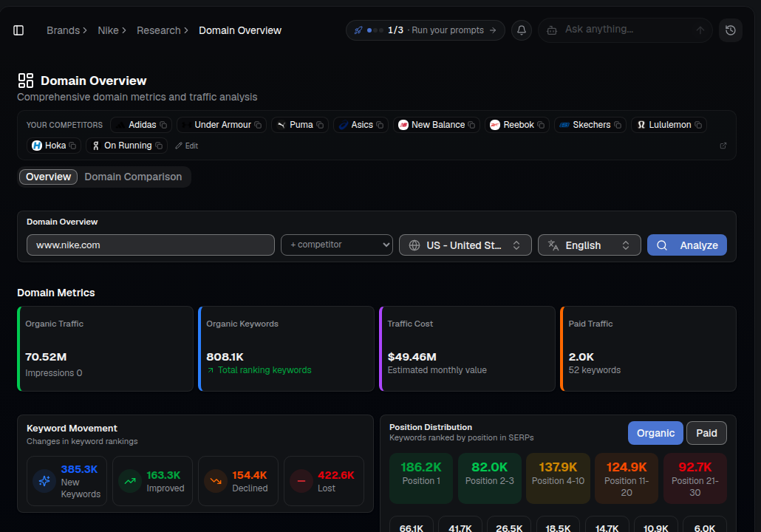The width and height of the screenshot is (761, 532).
Task: Click the Domain Overview grid icon
Action: pyautogui.click(x=26, y=81)
